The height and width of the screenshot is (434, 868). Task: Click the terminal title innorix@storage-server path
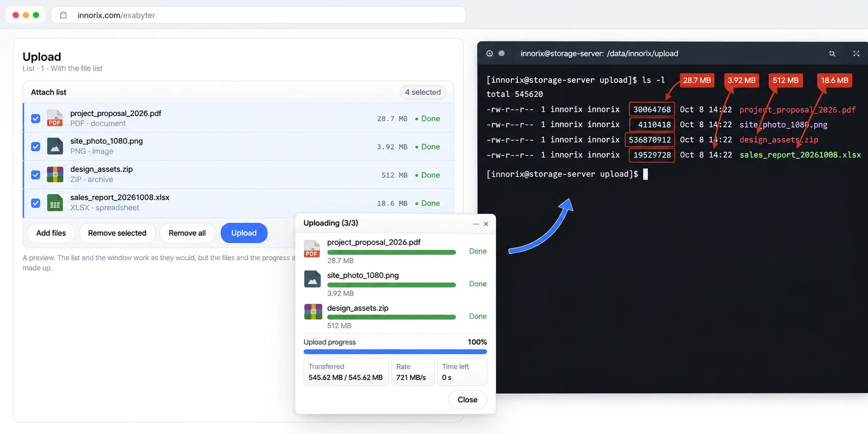[x=599, y=53]
